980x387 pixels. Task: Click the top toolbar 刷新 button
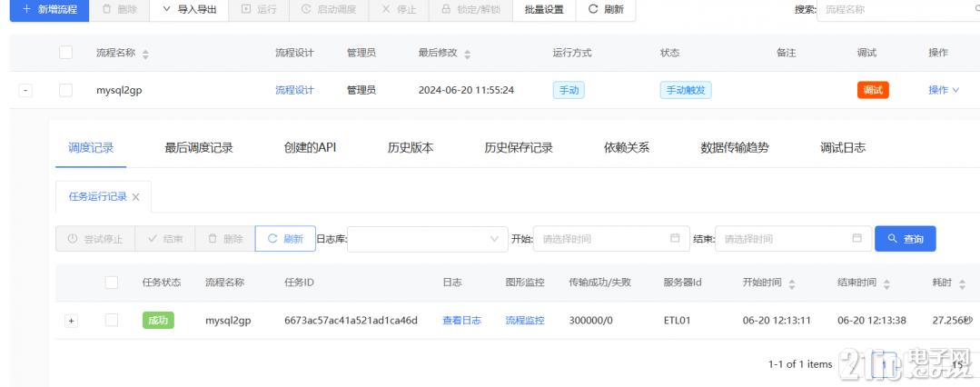pyautogui.click(x=606, y=10)
